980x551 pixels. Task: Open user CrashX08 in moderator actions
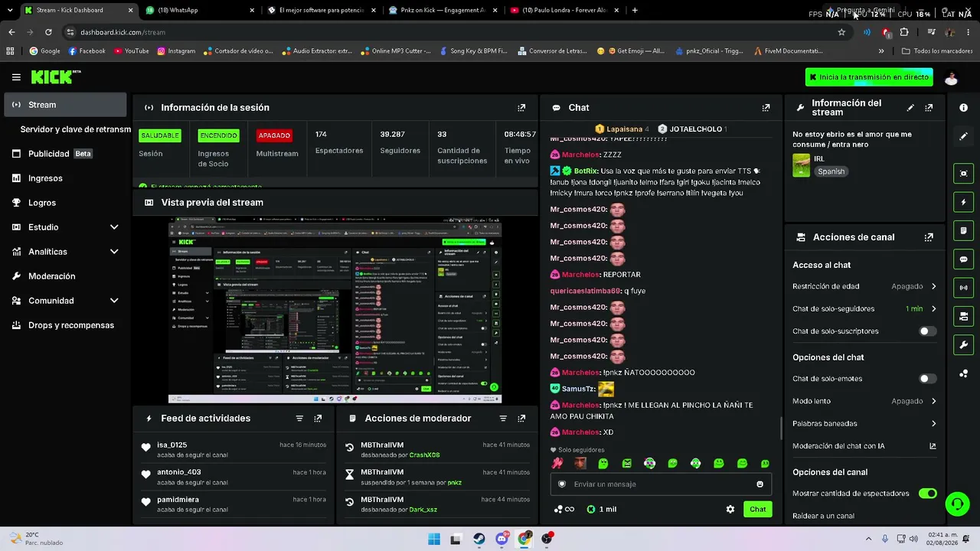pyautogui.click(x=424, y=455)
